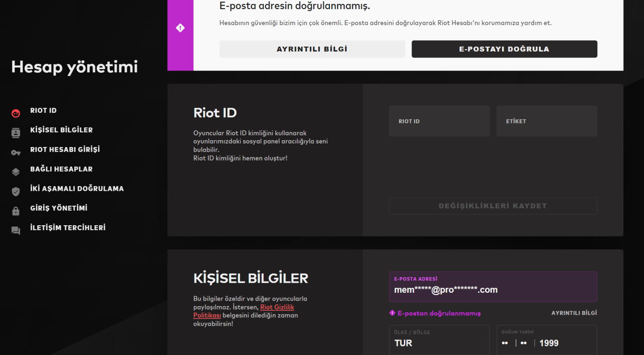The image size is (644, 355).
Task: Click the shield icon for İki Aşamalı Doğrulama
Action: tap(16, 192)
